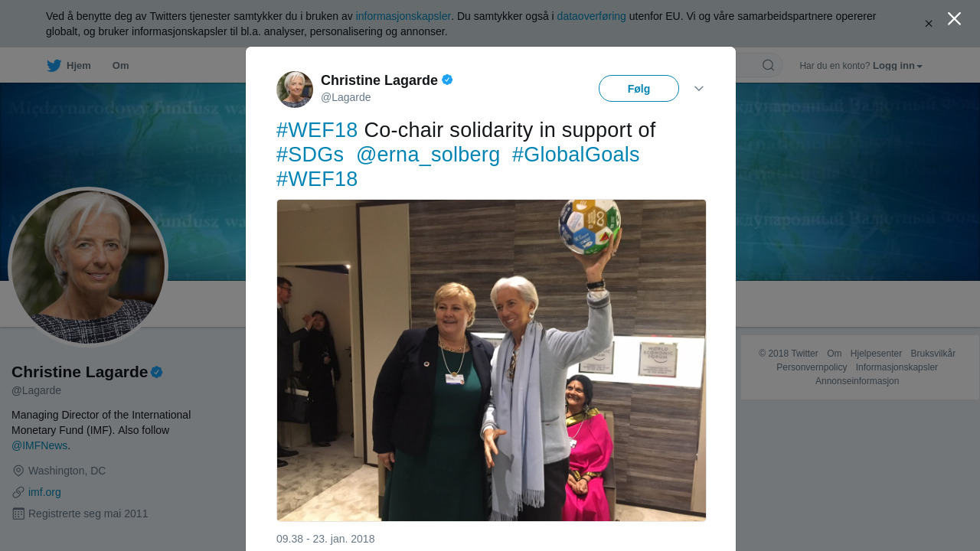Click the large profile avatar picture
Image resolution: width=980 pixels, height=551 pixels.
pos(88,267)
